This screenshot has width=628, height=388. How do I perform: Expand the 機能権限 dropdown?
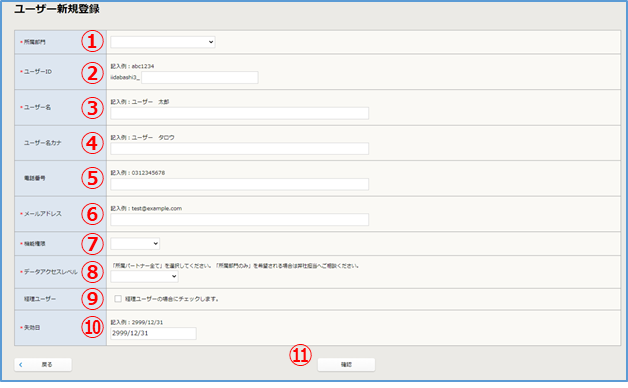tap(135, 243)
